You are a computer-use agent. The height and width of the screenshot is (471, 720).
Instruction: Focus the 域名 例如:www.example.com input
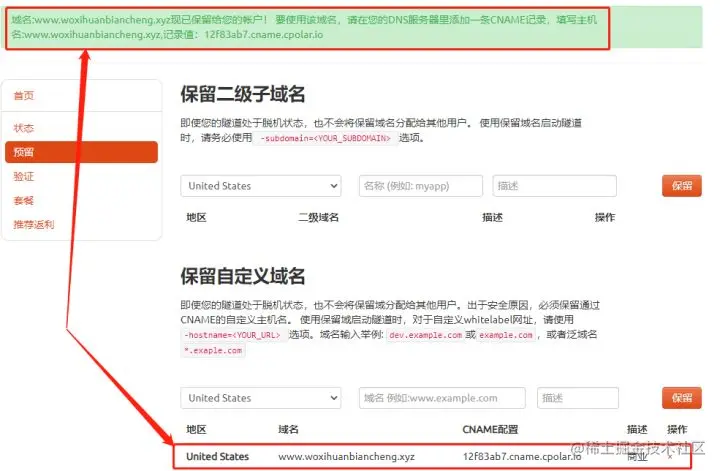coord(442,398)
